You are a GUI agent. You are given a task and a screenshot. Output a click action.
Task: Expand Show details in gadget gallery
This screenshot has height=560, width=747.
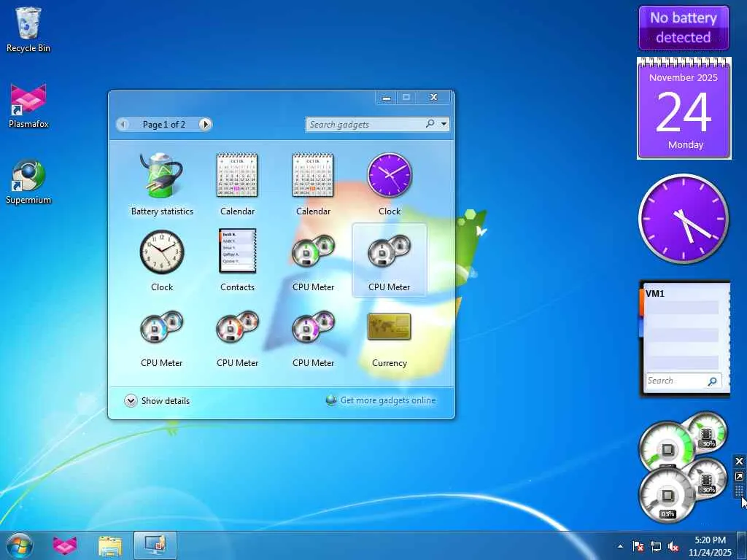coord(157,401)
